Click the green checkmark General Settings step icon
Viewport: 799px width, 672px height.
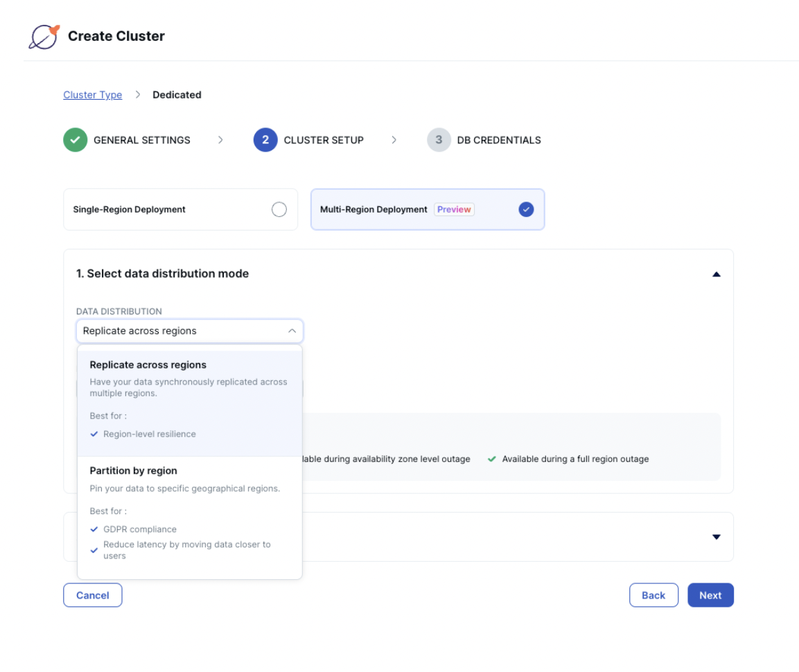(x=75, y=140)
